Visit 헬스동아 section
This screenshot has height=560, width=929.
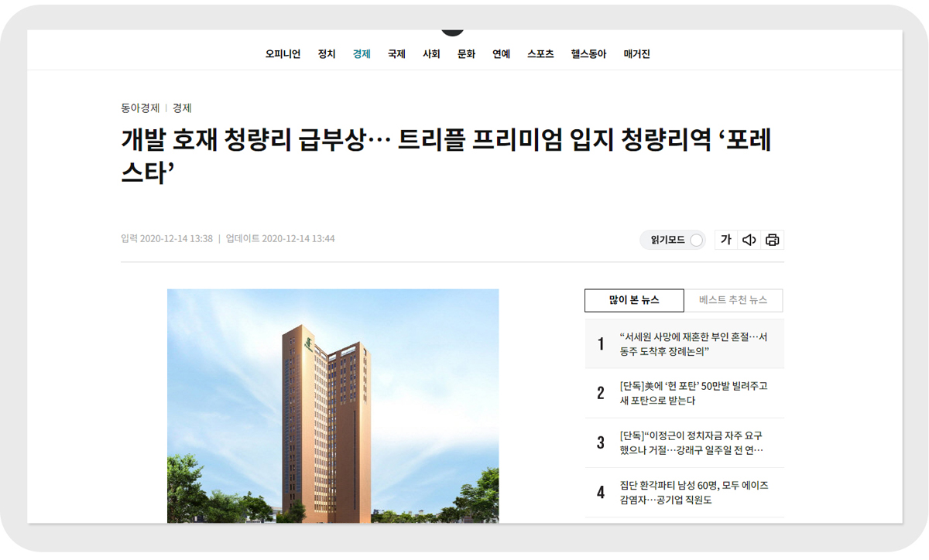click(x=588, y=54)
